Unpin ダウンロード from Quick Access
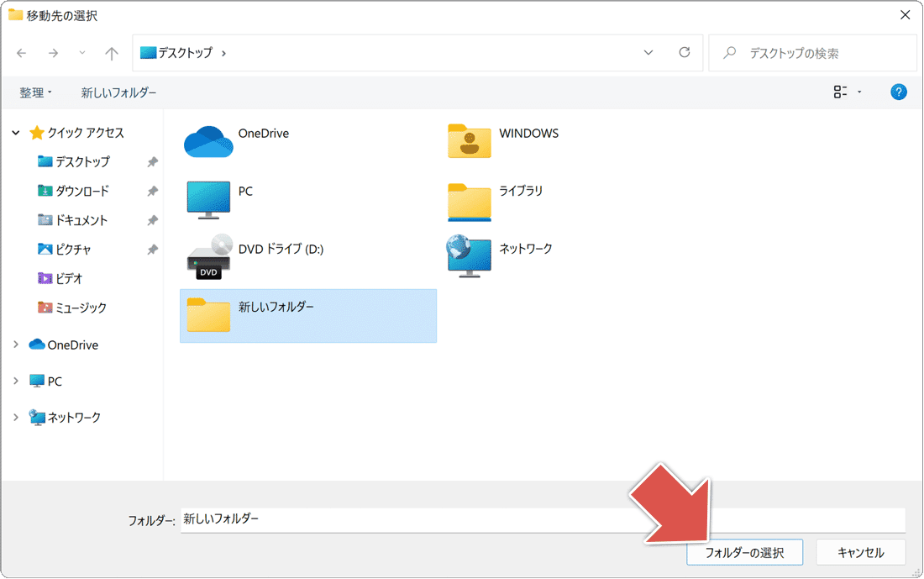Screen dimensions: 924x579 (x=150, y=191)
